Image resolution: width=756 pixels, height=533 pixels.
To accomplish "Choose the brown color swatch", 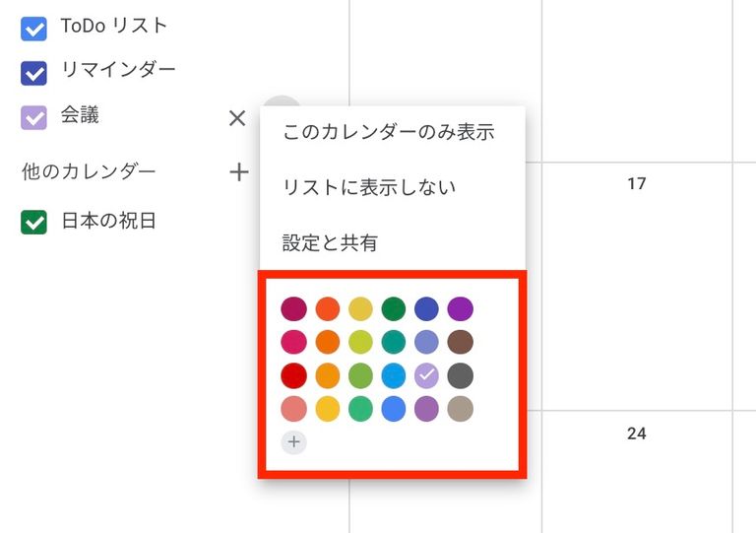I will [x=460, y=342].
